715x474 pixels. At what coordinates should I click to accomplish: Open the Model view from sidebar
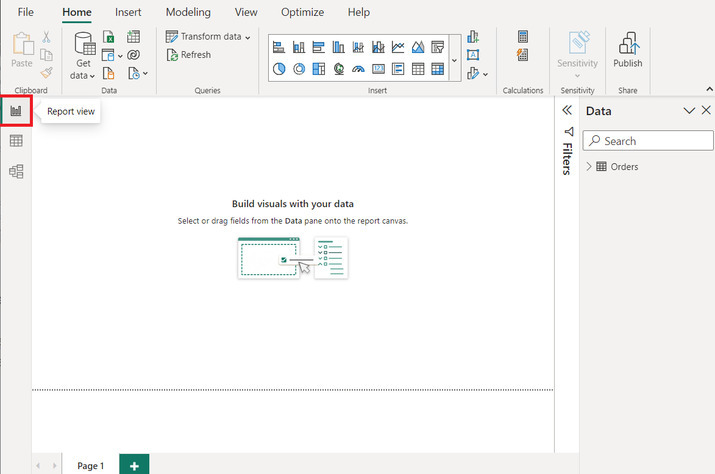16,171
